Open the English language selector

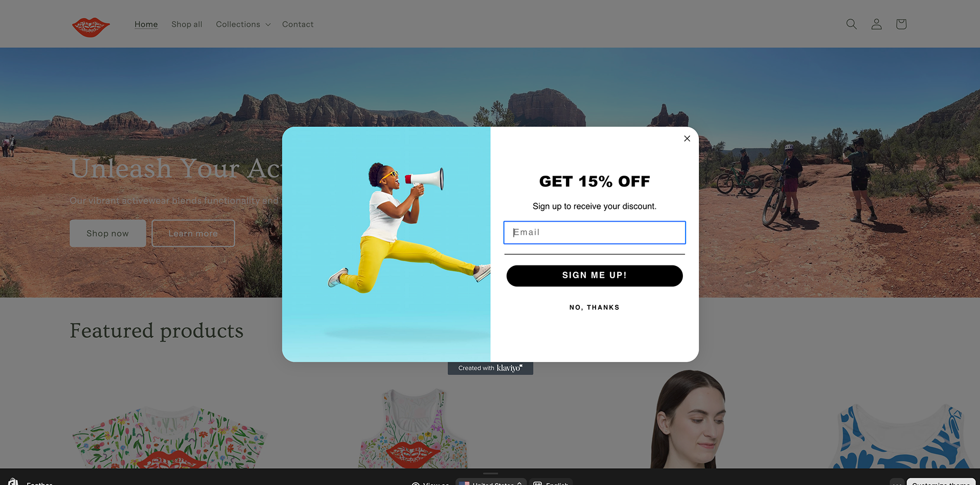(551, 482)
